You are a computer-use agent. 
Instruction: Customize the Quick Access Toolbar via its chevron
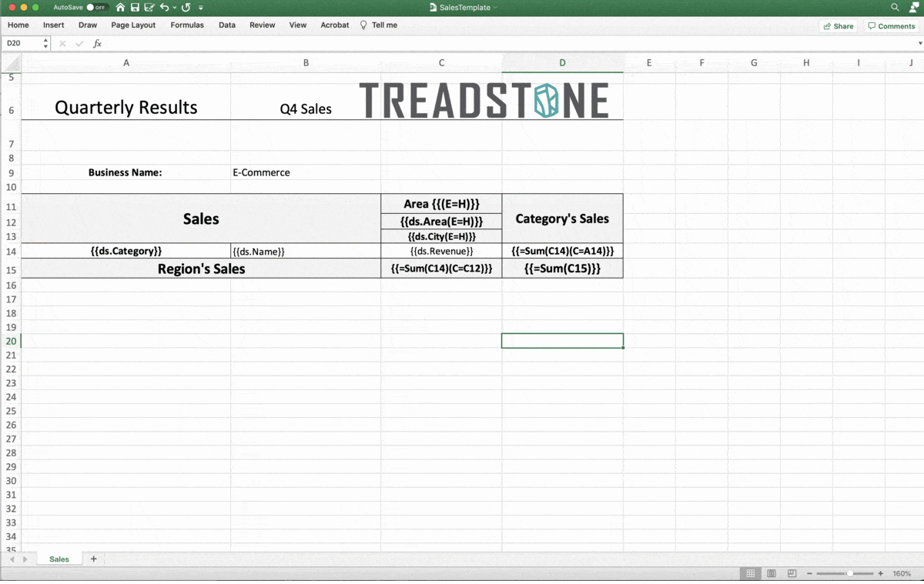click(200, 7)
